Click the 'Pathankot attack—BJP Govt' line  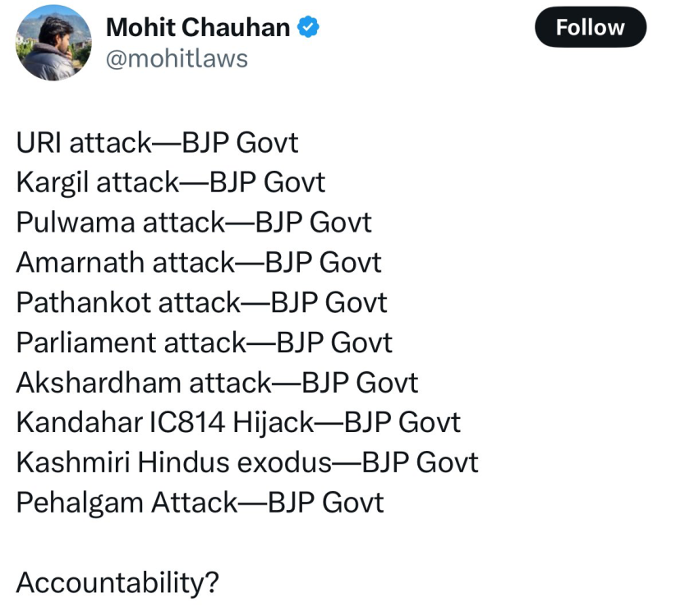point(202,302)
